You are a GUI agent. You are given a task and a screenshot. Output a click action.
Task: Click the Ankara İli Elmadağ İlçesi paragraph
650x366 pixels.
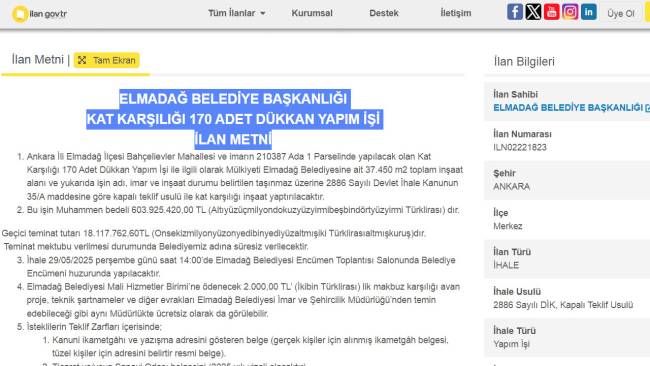[x=245, y=176]
